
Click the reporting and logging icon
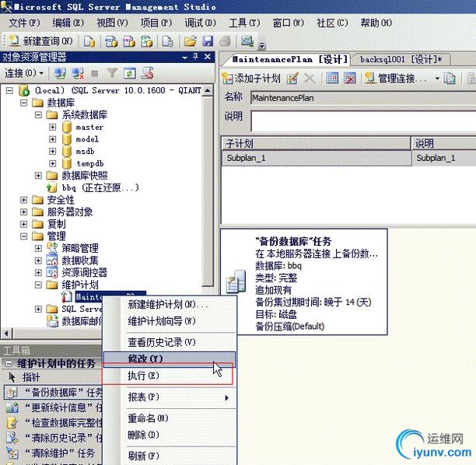pos(450,79)
